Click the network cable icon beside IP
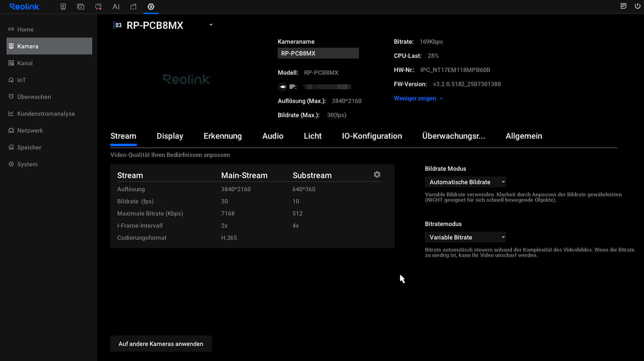 (x=283, y=87)
